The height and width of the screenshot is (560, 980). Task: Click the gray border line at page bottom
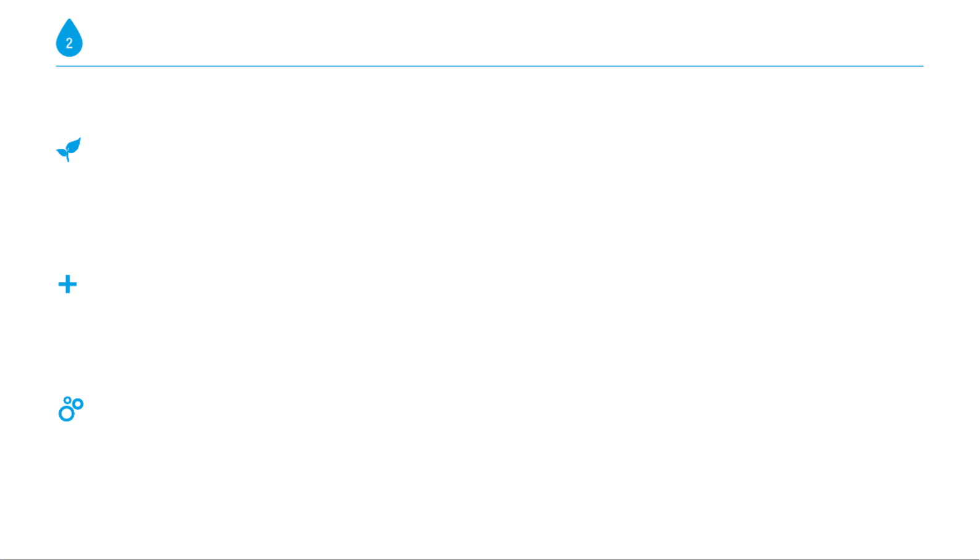pyautogui.click(x=490, y=559)
